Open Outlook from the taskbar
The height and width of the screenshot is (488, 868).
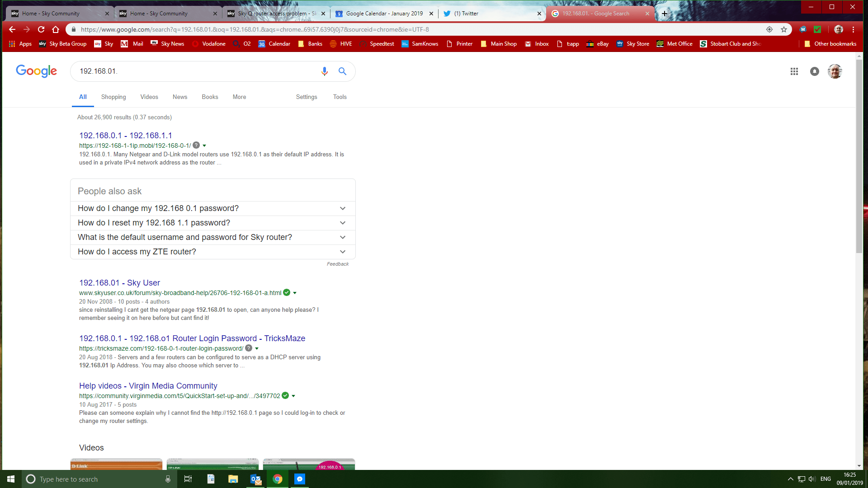pos(255,479)
